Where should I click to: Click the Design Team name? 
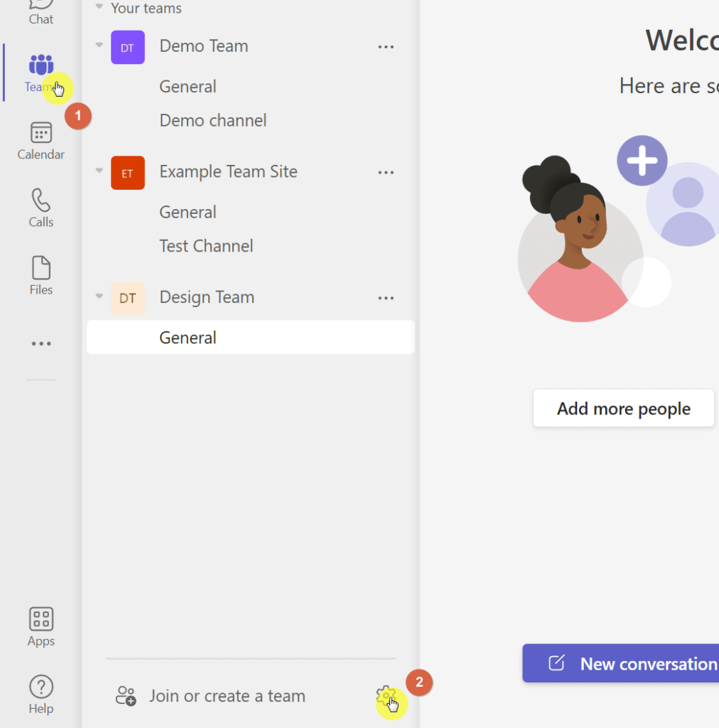[x=207, y=297]
